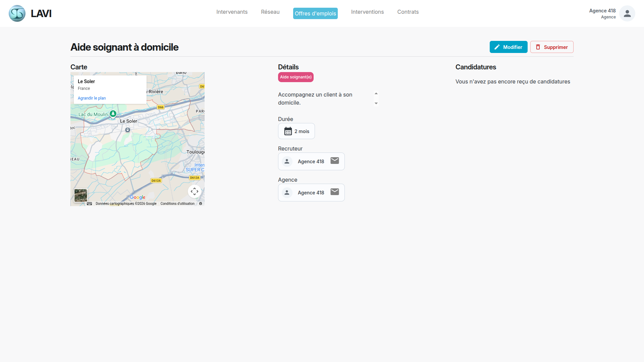644x362 pixels.
Task: Click the Le Soler train station marker
Action: click(127, 130)
